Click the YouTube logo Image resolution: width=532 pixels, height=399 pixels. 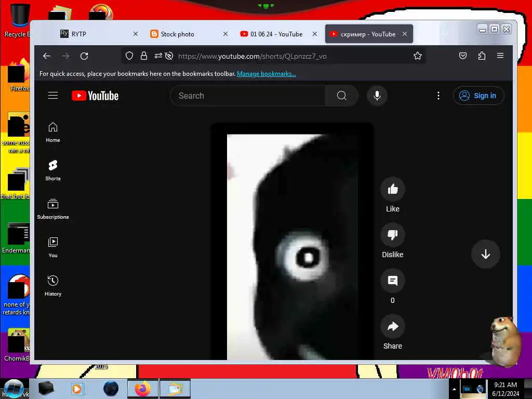(95, 96)
